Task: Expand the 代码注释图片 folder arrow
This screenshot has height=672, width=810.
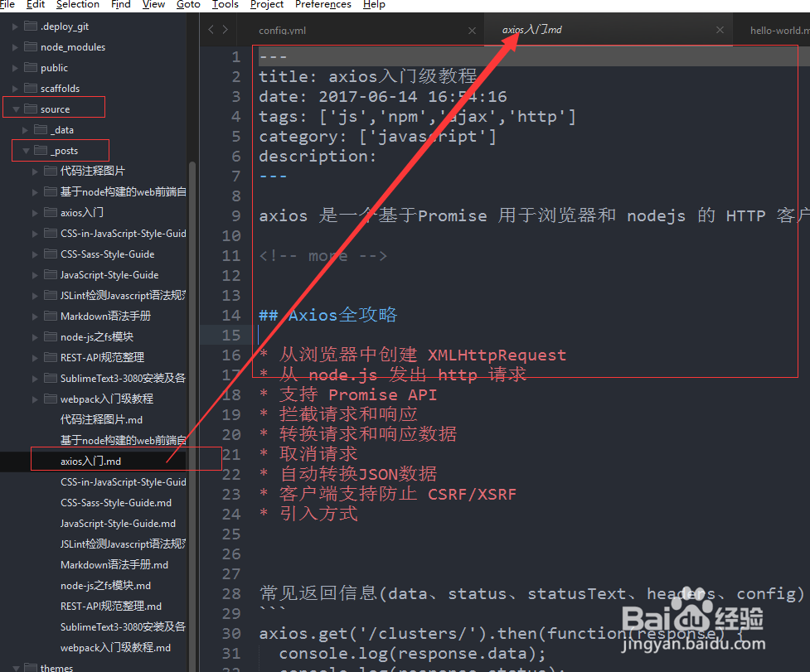Action: pyautogui.click(x=35, y=172)
